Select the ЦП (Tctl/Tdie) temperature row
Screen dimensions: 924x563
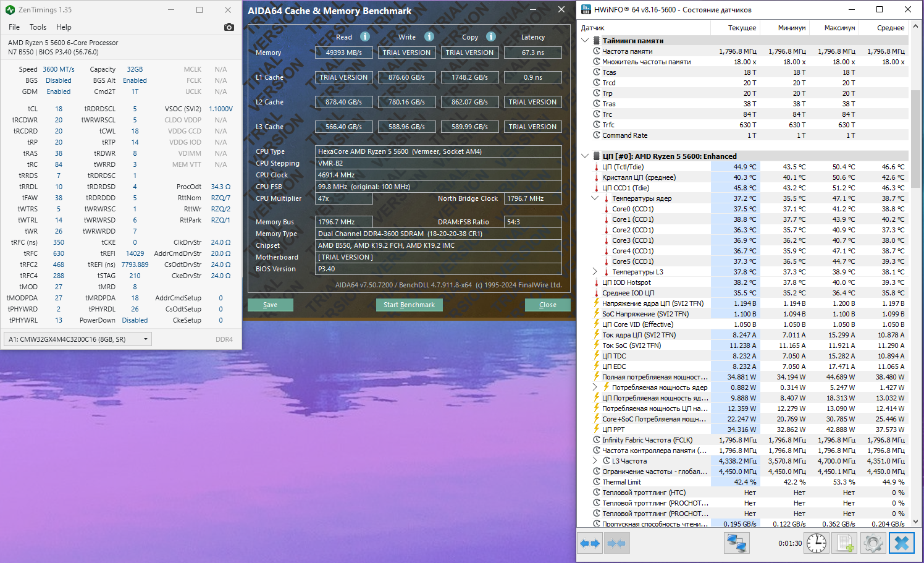tap(744, 167)
